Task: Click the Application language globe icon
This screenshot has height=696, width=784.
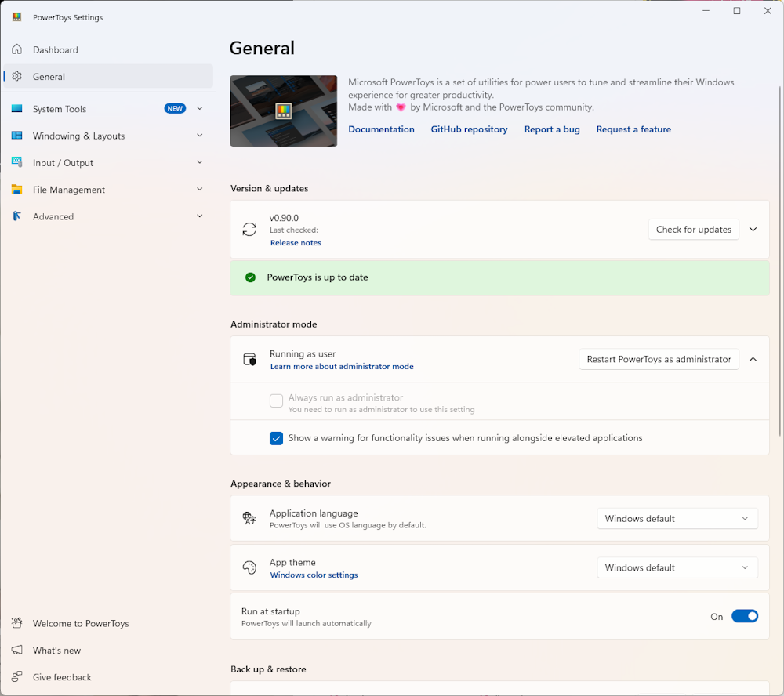Action: point(249,518)
